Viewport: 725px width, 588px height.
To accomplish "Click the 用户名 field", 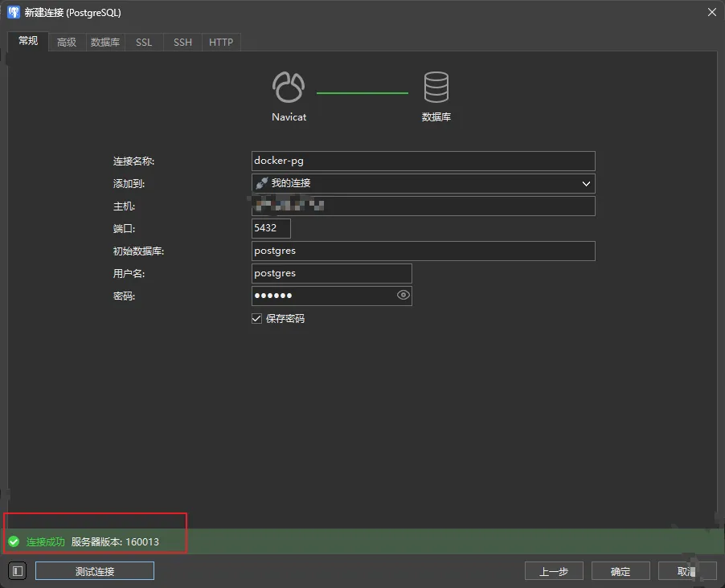I will click(x=331, y=273).
